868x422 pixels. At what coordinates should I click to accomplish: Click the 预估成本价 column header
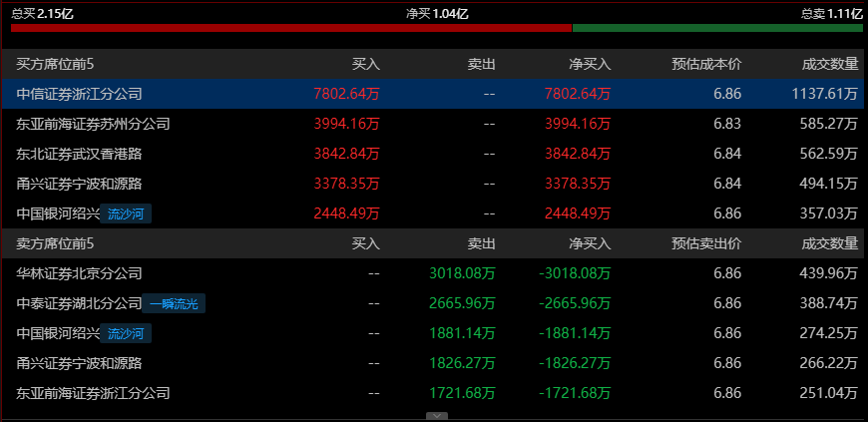pyautogui.click(x=706, y=64)
